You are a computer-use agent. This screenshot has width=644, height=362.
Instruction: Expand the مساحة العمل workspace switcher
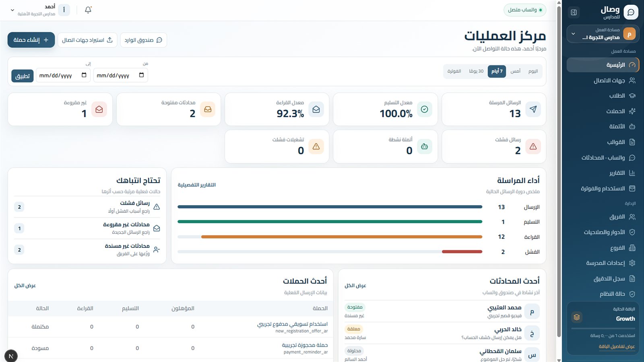tap(603, 34)
